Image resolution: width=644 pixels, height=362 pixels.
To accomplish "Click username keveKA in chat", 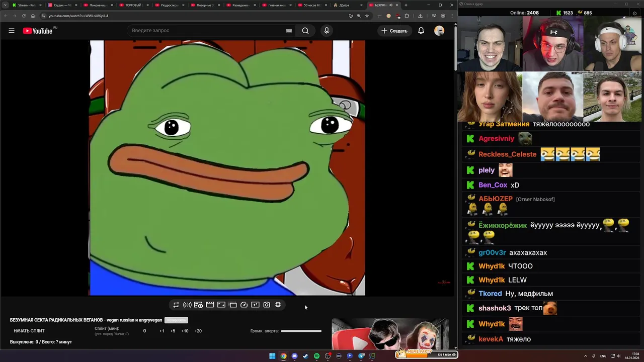I will coord(491,339).
